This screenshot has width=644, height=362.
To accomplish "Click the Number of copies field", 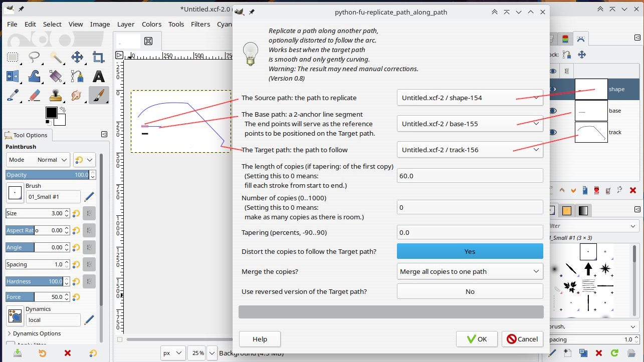I will 470,207.
